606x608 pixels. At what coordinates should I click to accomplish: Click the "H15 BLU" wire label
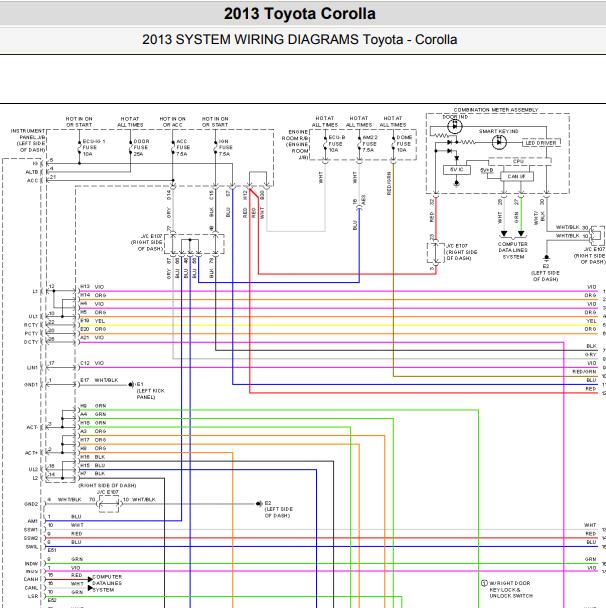click(x=92, y=465)
